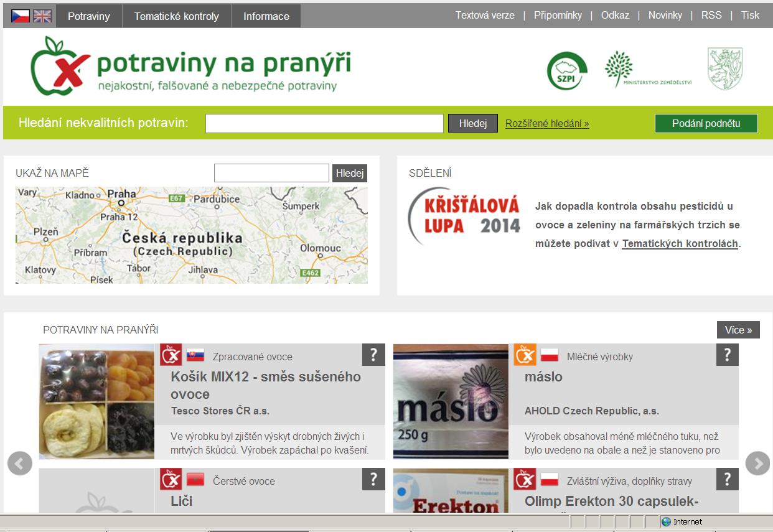Image resolution: width=773 pixels, height=532 pixels.
Task: Click red apple icon on Olimp Erekton card
Action: click(x=525, y=479)
